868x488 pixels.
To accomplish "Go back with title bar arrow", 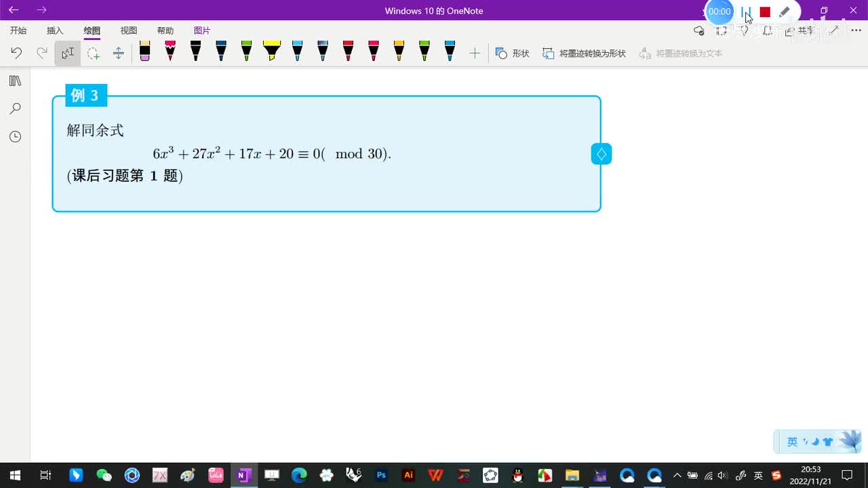I will [14, 10].
